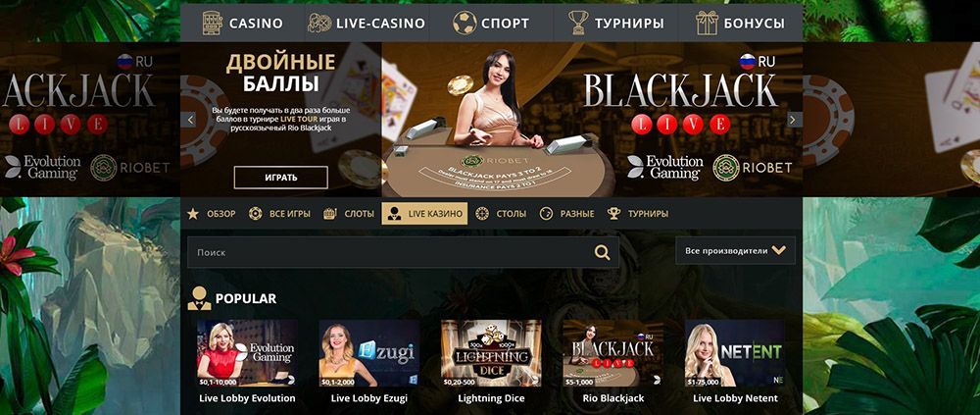Go to the previous banner slide
This screenshot has height=415, width=980.
(188, 120)
